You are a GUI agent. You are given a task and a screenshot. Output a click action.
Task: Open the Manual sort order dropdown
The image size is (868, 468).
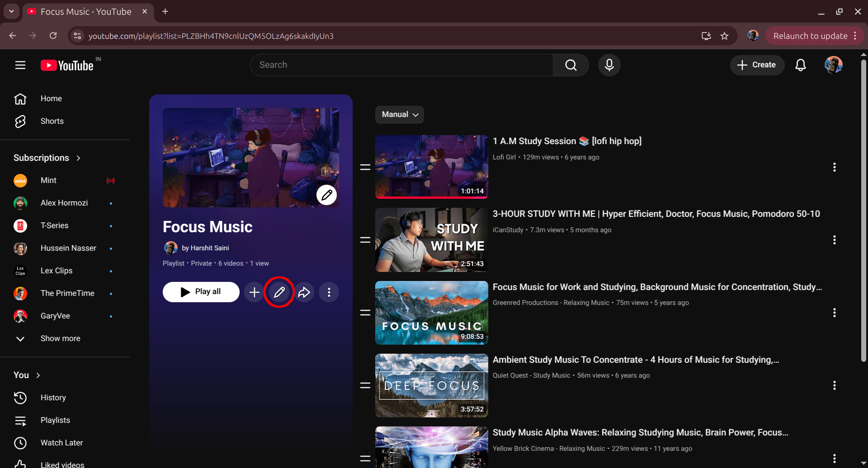pyautogui.click(x=399, y=114)
